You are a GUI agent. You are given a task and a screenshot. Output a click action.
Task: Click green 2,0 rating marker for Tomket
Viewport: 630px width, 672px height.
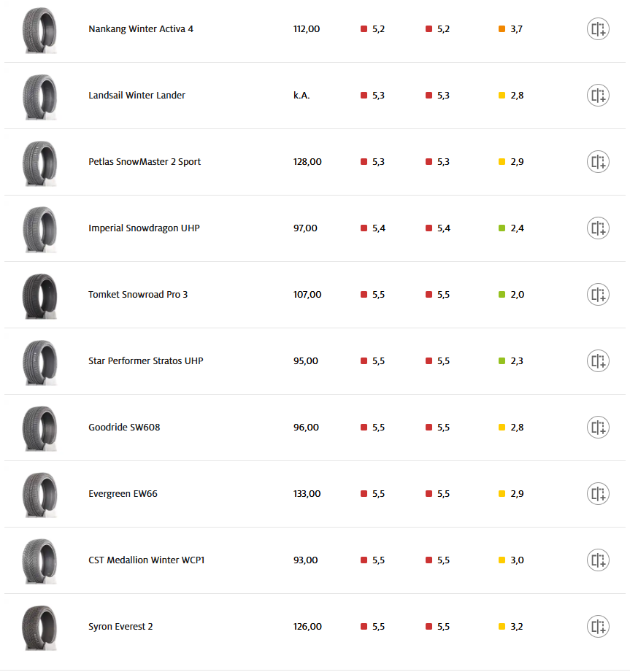[502, 295]
